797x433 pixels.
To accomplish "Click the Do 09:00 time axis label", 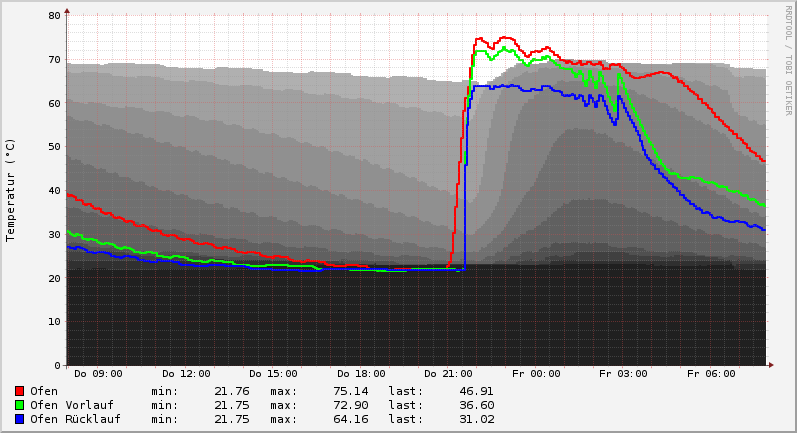I will pyautogui.click(x=97, y=374).
